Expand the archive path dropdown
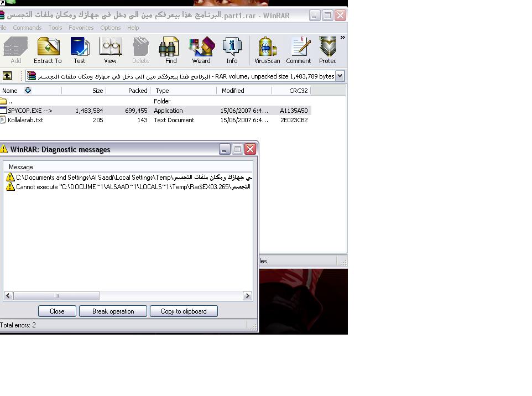 pyautogui.click(x=340, y=76)
